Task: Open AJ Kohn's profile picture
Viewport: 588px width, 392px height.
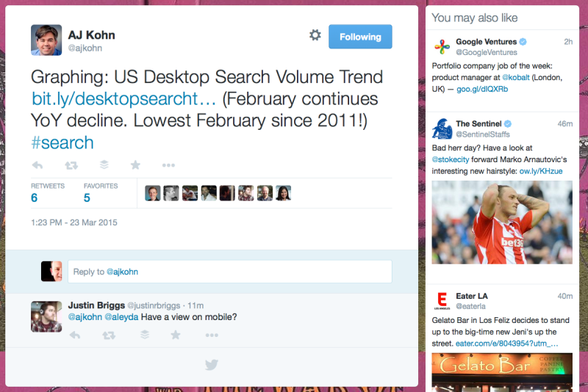Action: coord(46,40)
